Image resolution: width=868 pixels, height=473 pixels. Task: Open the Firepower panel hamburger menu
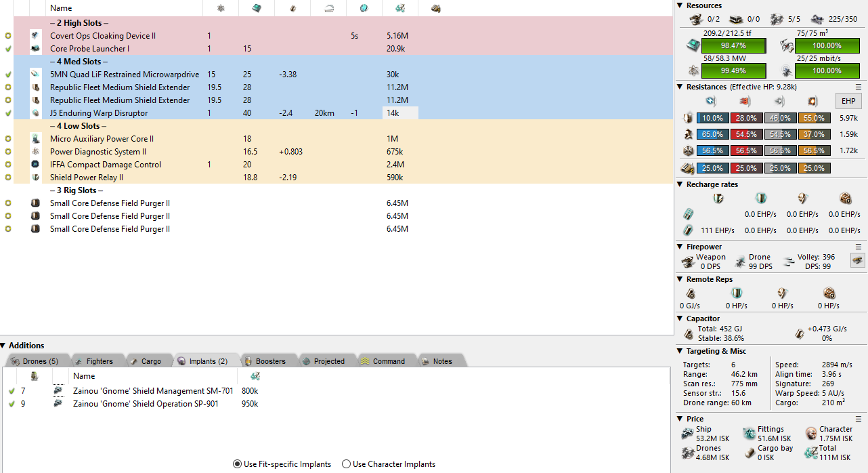[859, 247]
